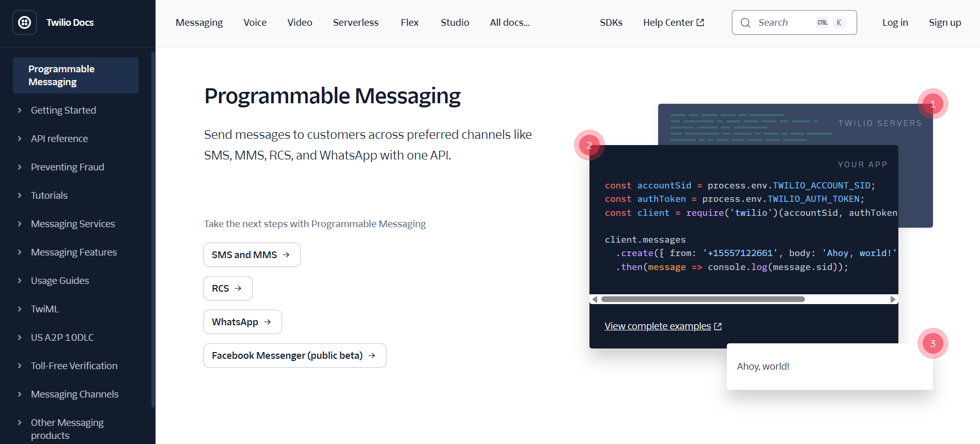Click the WhatsApp button

(x=243, y=322)
